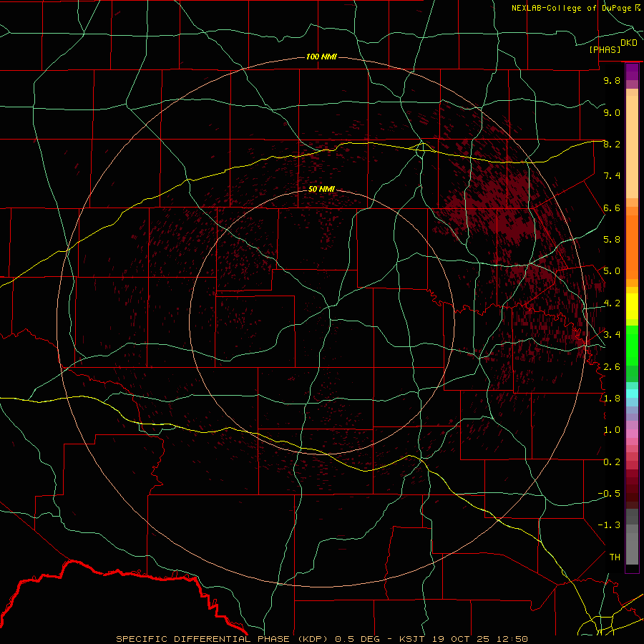Viewport: 644px width, 644px height.
Task: Click the 6.6 scale value
Action: 612,208
